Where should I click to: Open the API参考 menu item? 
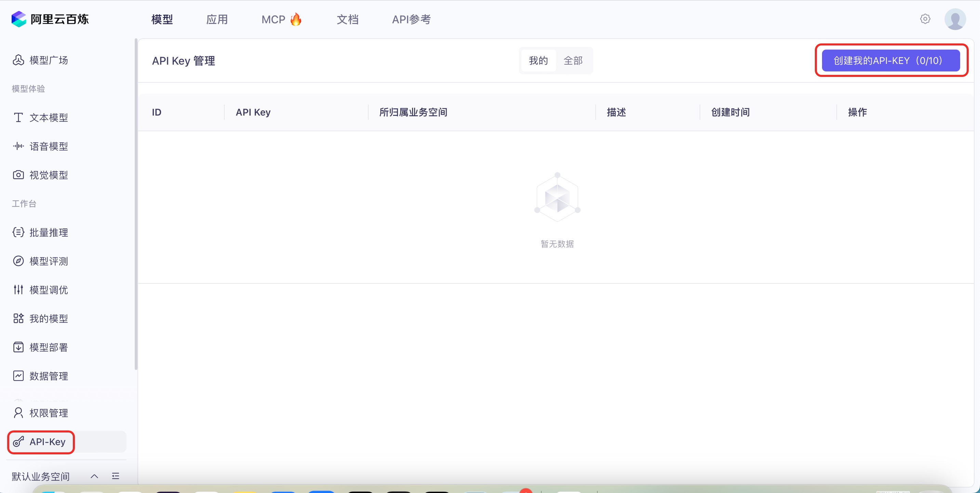point(411,19)
